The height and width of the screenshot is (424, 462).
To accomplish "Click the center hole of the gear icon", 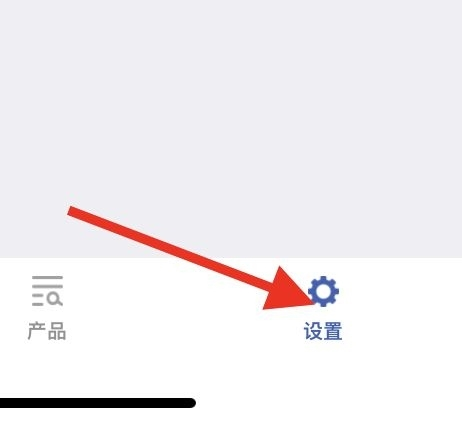I will click(323, 291).
